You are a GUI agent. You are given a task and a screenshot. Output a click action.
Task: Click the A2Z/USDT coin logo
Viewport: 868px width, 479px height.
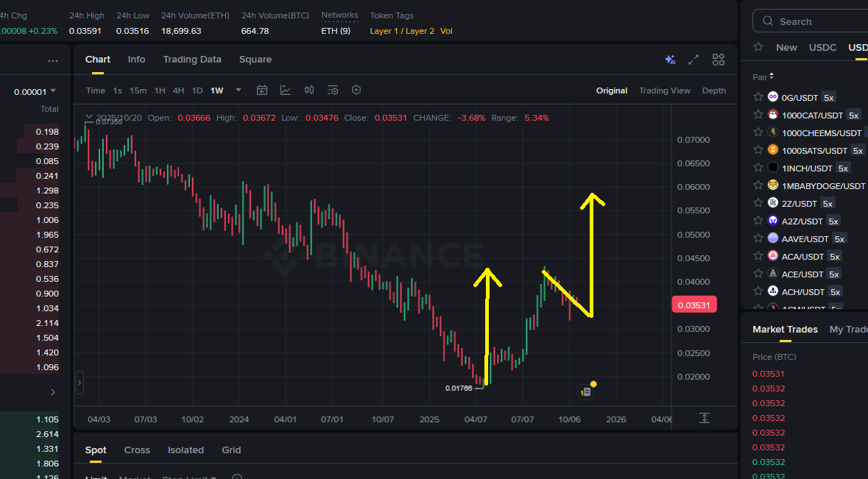coord(773,221)
